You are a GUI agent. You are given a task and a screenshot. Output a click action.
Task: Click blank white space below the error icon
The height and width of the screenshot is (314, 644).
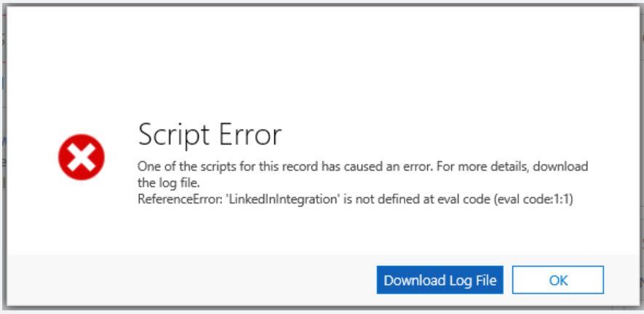(x=82, y=218)
